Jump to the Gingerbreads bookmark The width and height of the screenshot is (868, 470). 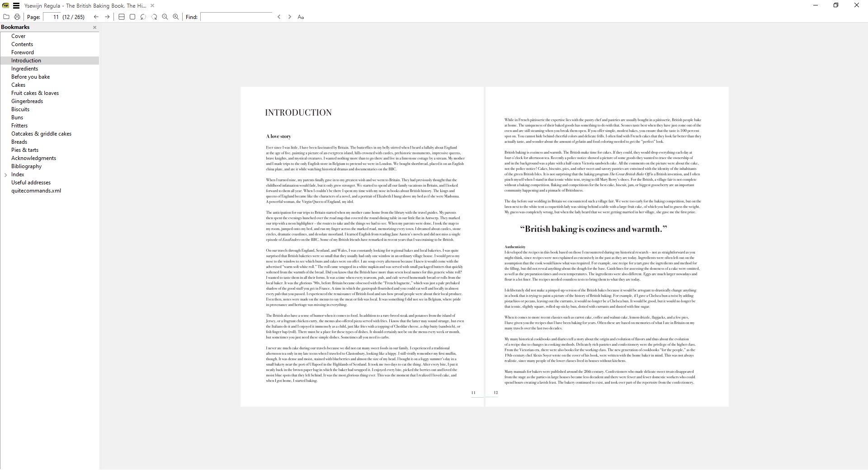tap(27, 101)
